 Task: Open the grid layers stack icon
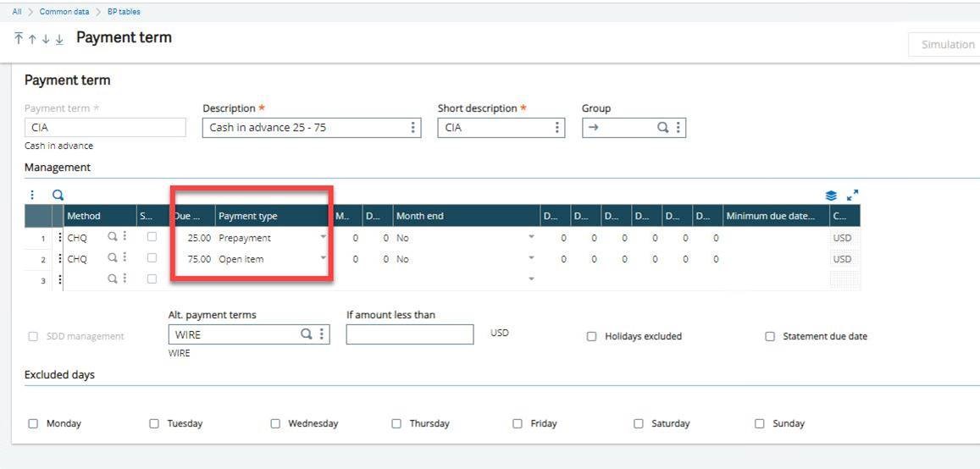831,196
